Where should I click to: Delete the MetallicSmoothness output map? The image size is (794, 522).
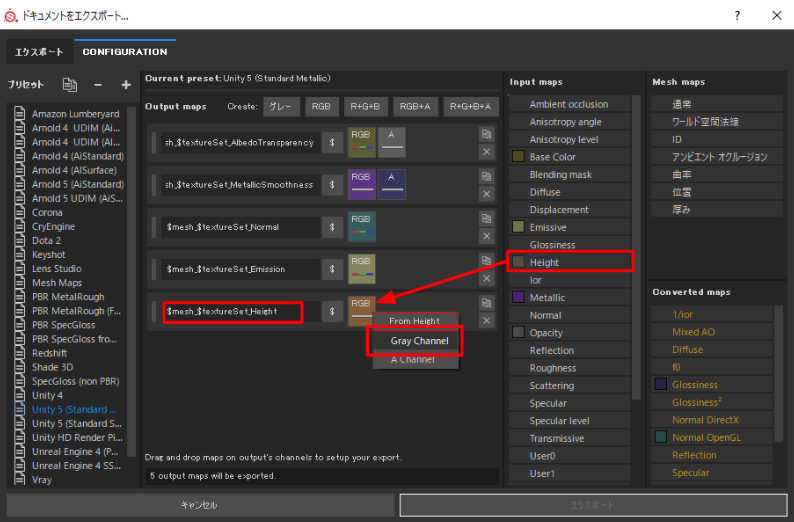487,194
